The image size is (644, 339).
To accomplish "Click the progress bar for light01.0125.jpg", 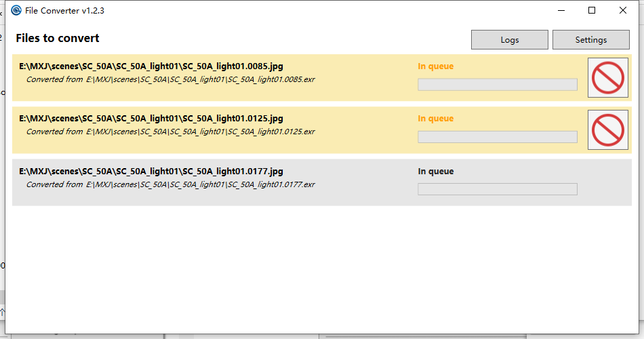I will click(x=498, y=137).
